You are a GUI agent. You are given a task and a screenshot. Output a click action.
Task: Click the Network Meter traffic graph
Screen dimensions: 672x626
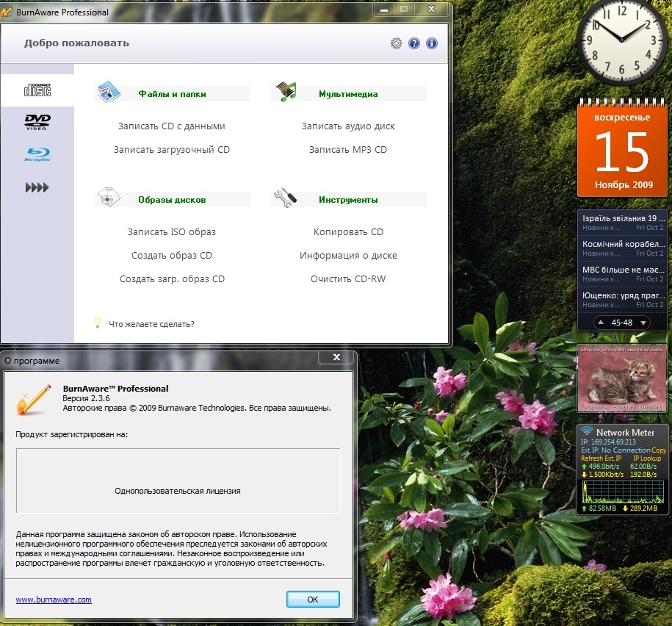623,492
